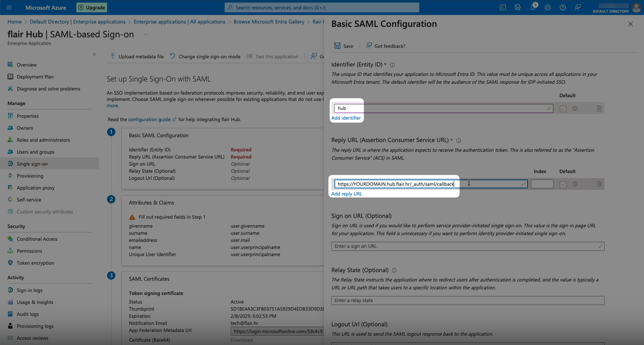
Task: Delete the hub identifier with trash icon
Action: tap(599, 109)
